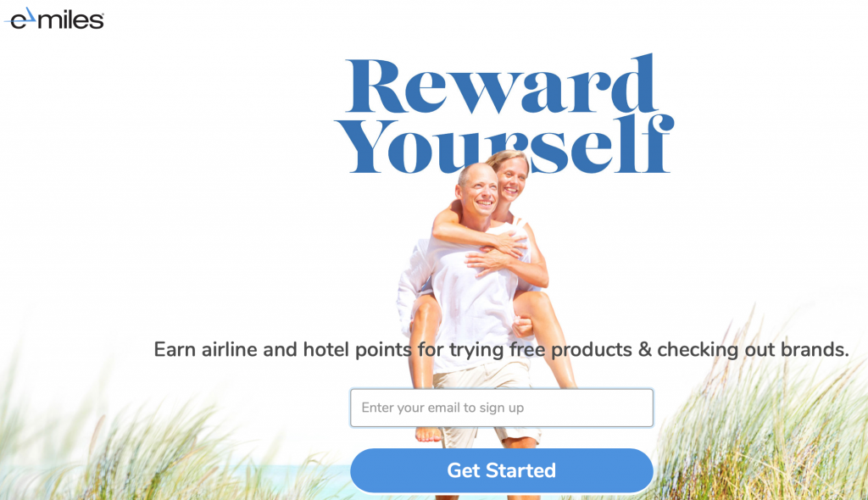Focus the email sign up field
868x500 pixels.
coord(502,408)
